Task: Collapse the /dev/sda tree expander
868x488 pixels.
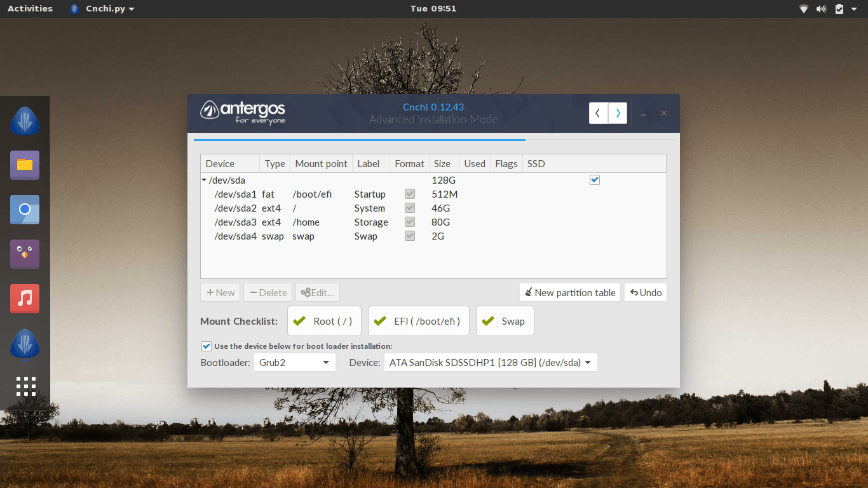Action: click(x=204, y=180)
